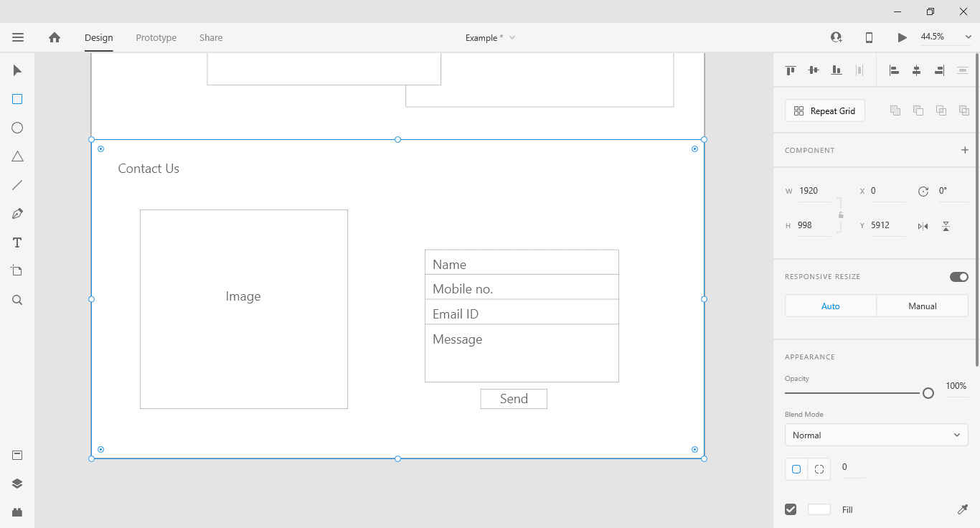
Task: Click the rotation angle icon
Action: (x=923, y=192)
